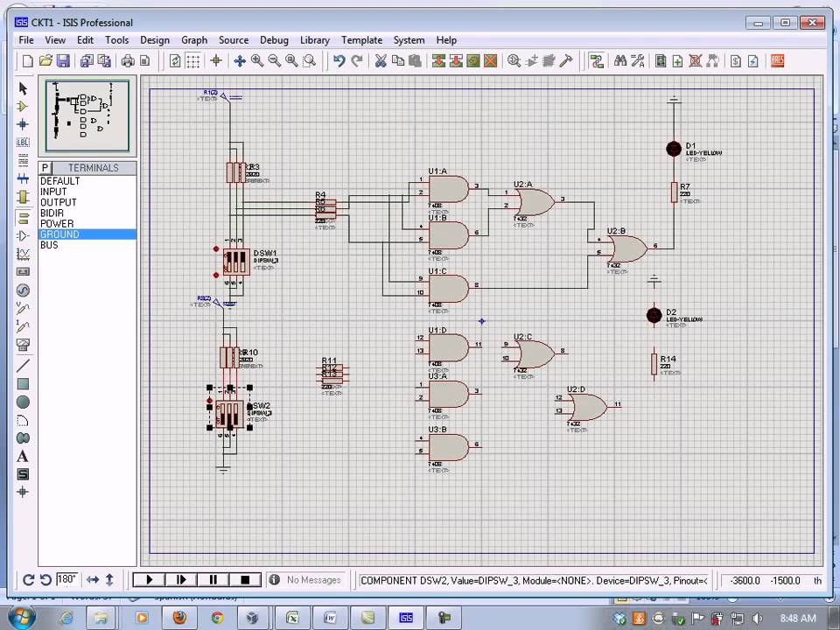Image resolution: width=840 pixels, height=630 pixels.
Task: Click the Zoom Out magnifier icon
Action: 274,61
